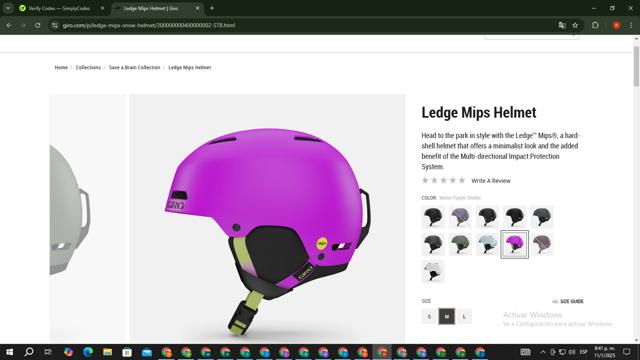Open the Mail app from the taskbar

point(147,352)
